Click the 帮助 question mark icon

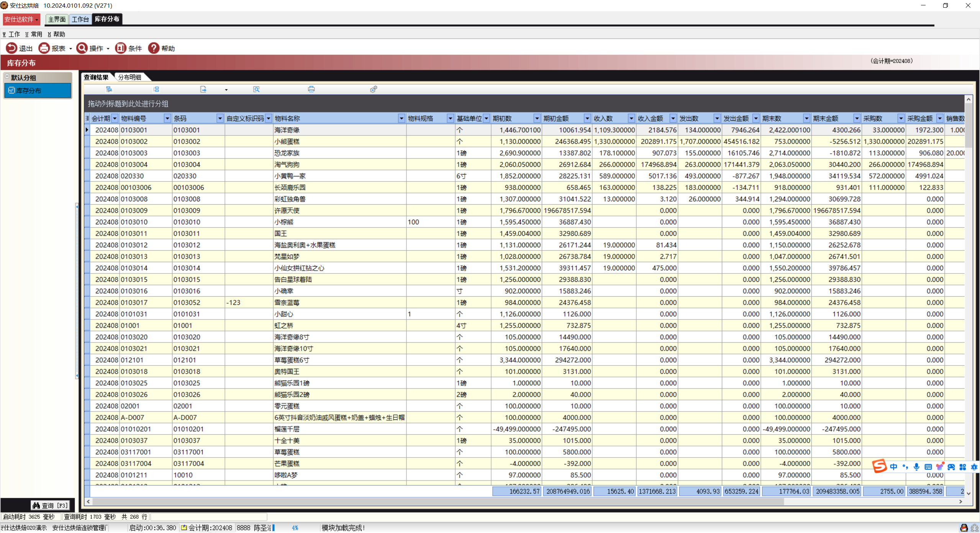(x=154, y=48)
